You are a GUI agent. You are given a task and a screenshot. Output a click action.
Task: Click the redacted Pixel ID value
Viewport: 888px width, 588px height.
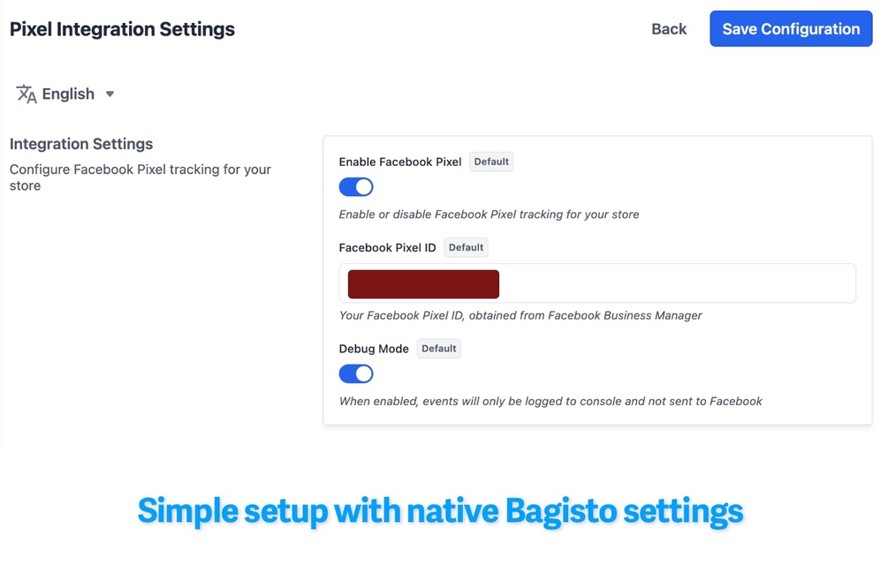[423, 284]
